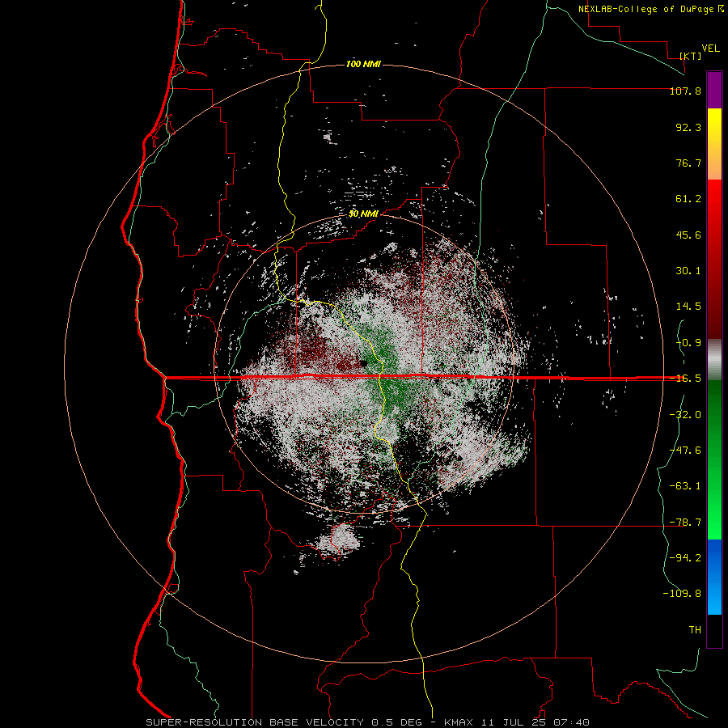Viewport: 728px width, 728px height.
Task: Click the 92.3 velocity scale value
Action: coord(688,127)
